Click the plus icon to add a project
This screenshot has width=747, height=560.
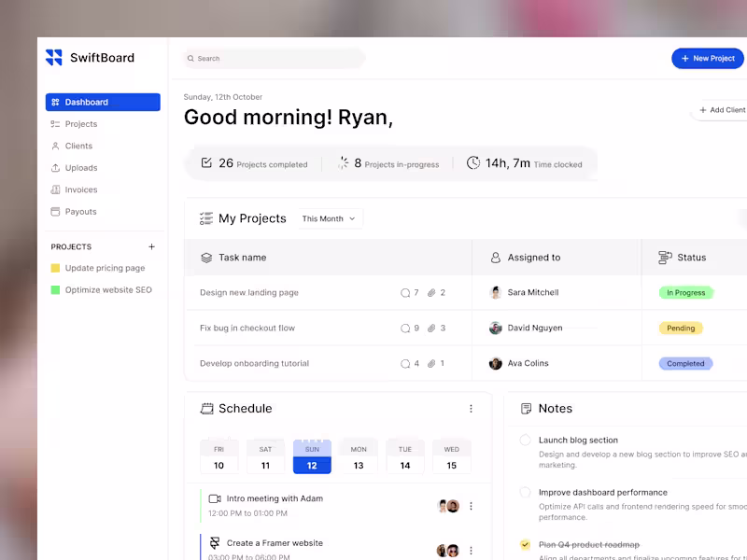151,246
